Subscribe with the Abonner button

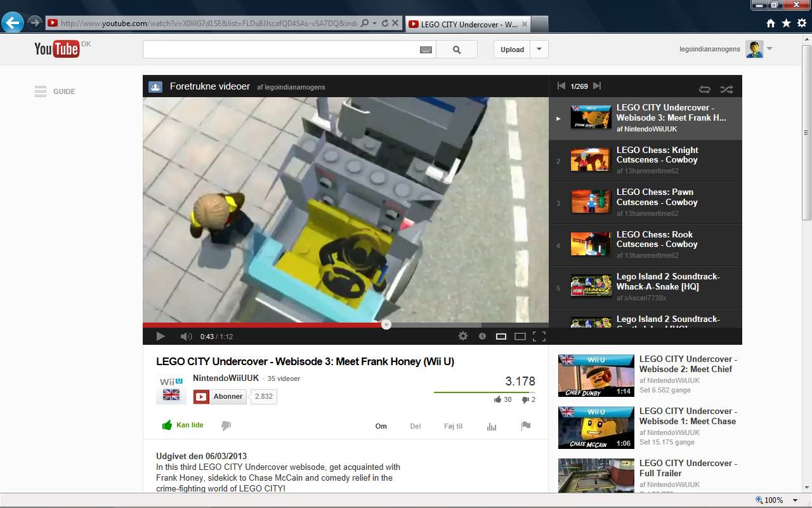pos(220,396)
